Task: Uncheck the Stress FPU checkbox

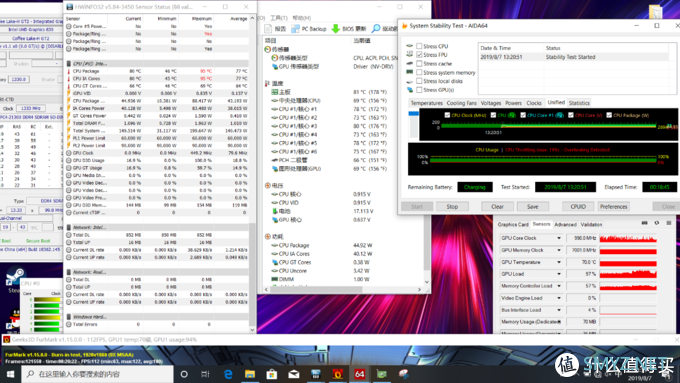Action: tap(419, 55)
